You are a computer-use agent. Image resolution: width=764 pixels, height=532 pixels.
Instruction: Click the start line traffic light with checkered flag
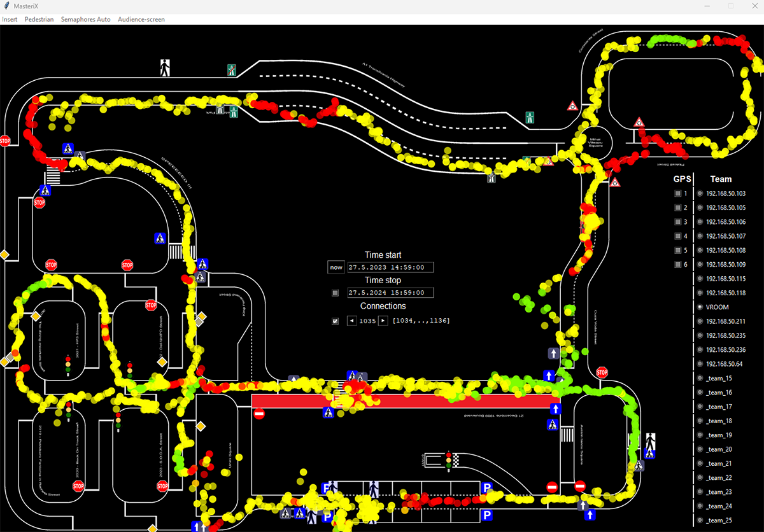point(449,461)
